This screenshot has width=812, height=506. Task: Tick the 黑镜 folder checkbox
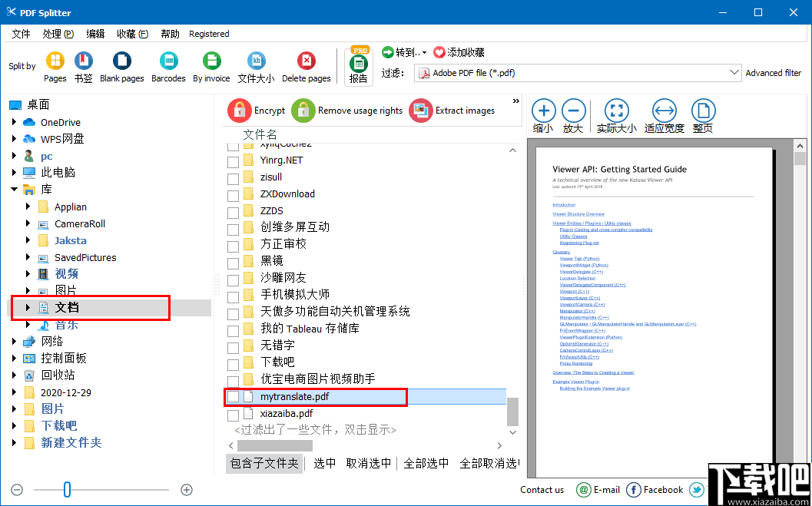pos(234,261)
